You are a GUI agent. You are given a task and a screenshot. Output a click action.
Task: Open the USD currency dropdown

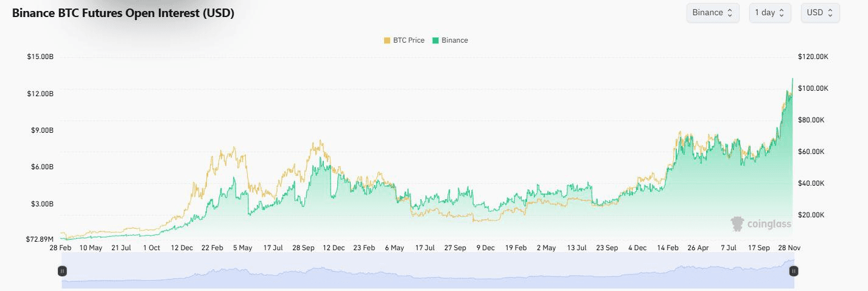(820, 13)
